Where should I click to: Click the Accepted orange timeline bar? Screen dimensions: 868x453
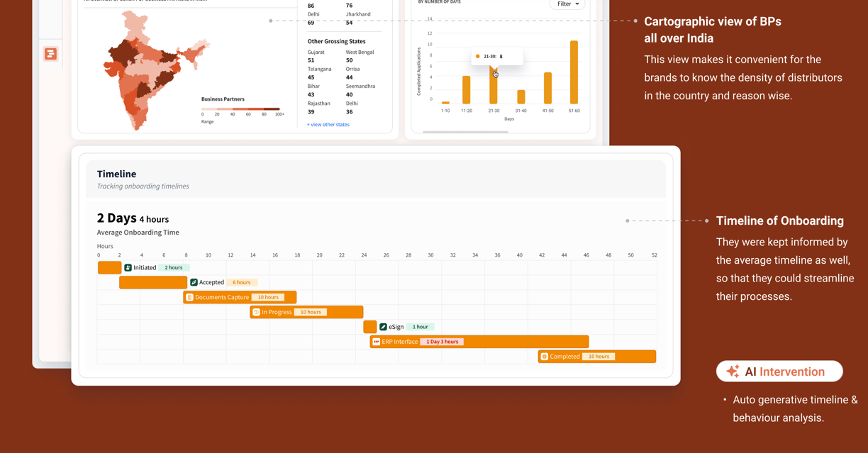tap(153, 282)
